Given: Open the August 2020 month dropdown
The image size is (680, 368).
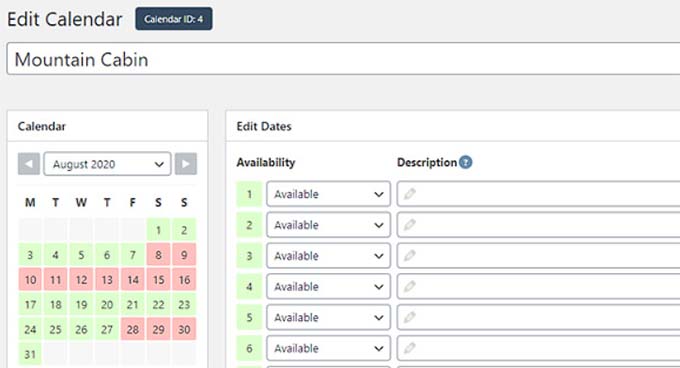Looking at the screenshot, I should click(107, 164).
